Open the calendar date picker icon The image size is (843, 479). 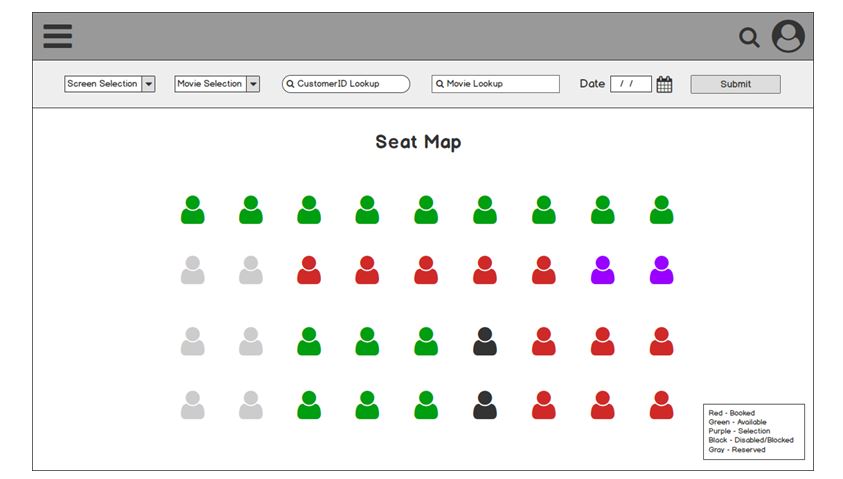[665, 84]
